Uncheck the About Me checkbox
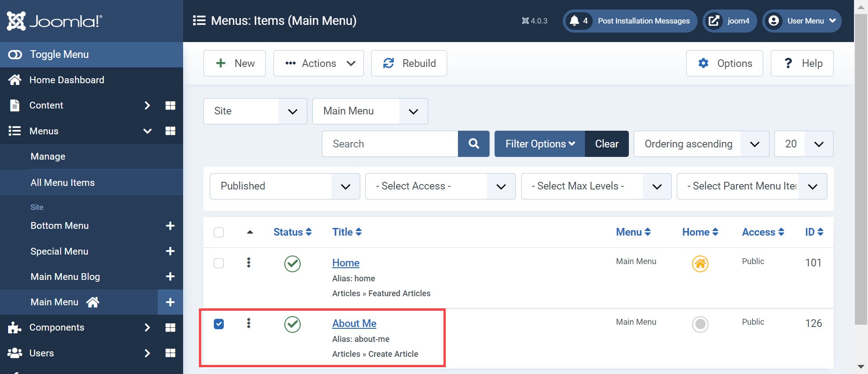868x374 pixels. pos(219,324)
